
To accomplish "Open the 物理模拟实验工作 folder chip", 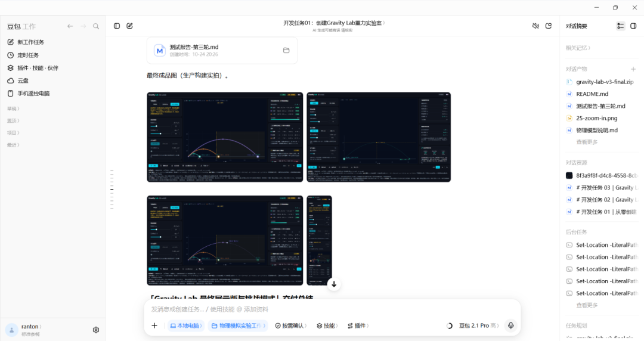I will click(x=238, y=325).
